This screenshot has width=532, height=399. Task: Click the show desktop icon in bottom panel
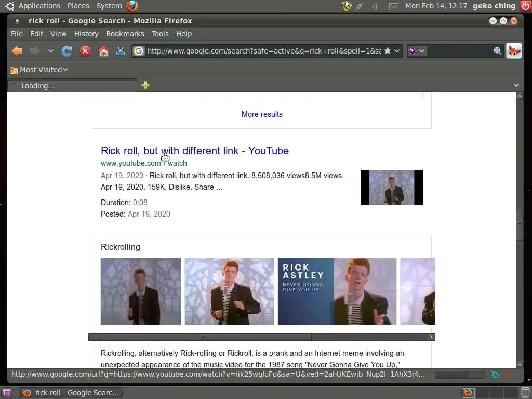(x=6, y=393)
